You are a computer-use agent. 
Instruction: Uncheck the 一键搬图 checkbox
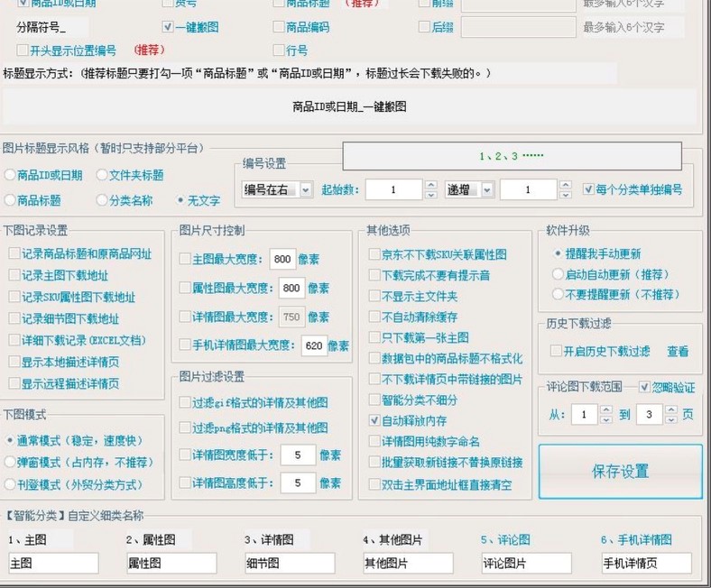[x=168, y=28]
